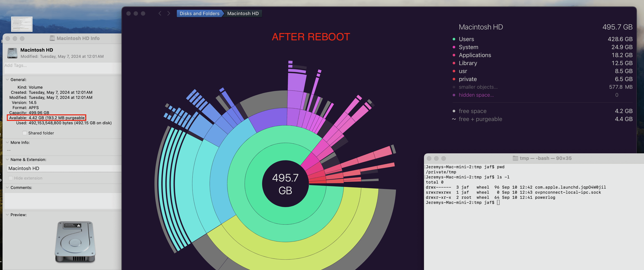Go forward with DaisyDisk's forward arrow
This screenshot has width=644, height=270.
(x=169, y=13)
